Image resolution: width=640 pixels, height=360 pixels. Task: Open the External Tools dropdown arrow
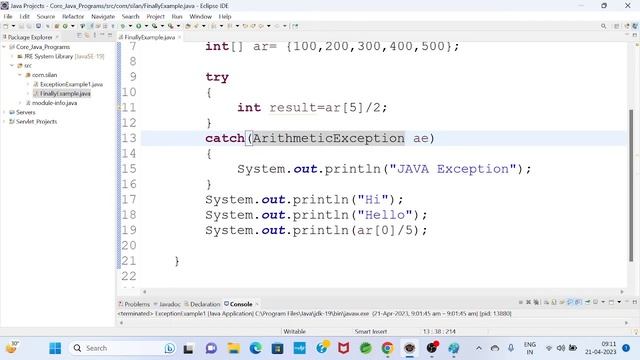point(178,26)
